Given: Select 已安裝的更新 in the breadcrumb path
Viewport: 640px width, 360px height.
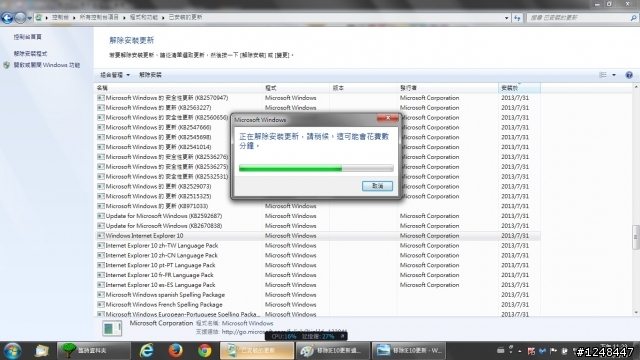Looking at the screenshot, I should click(x=185, y=18).
